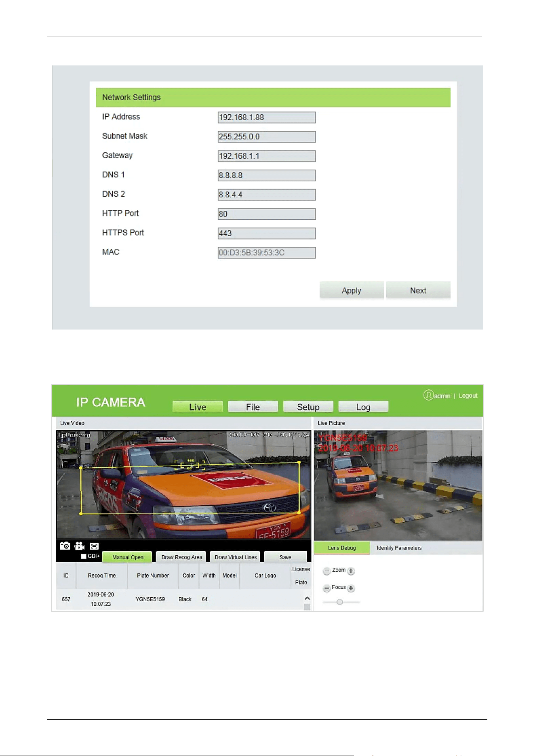Viewport: 535px width, 756px height.
Task: Click the slider handle below Focus
Action: [x=340, y=602]
